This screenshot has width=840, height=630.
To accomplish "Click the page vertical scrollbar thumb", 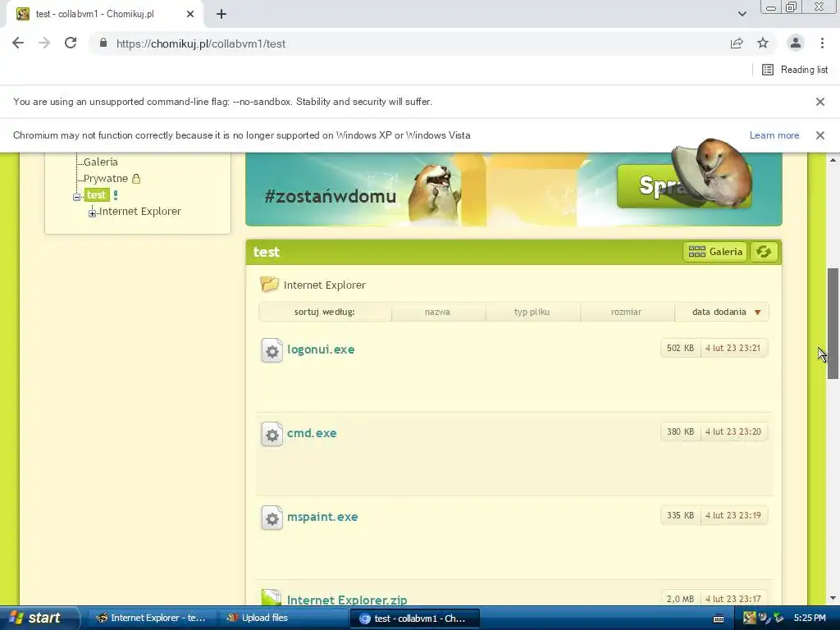I will click(833, 323).
